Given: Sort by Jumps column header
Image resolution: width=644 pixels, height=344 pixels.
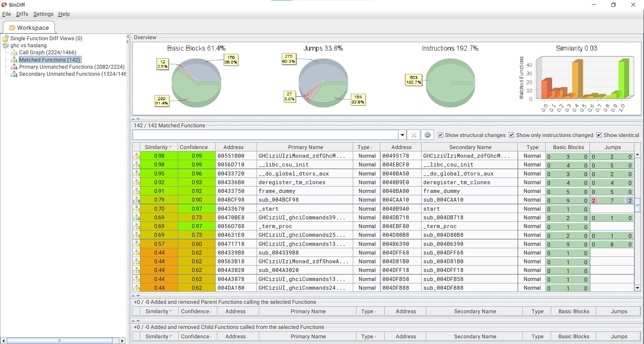Looking at the screenshot, I should pos(612,147).
